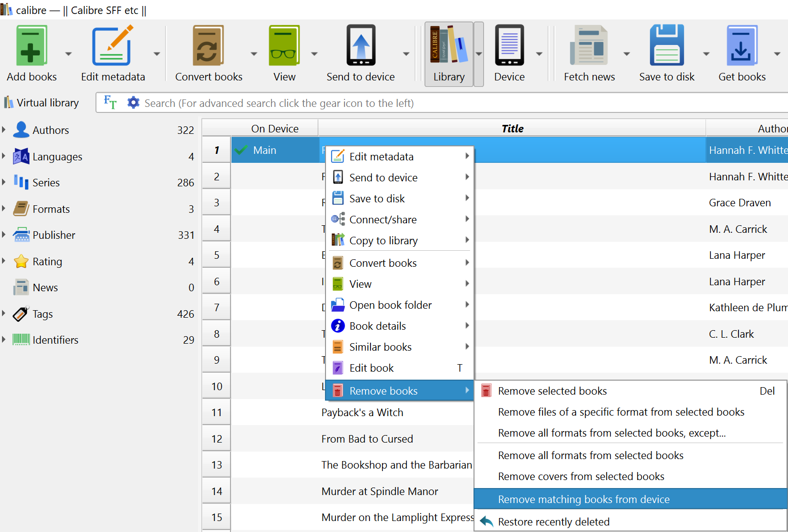Click the Formats category icon
788x532 pixels.
[x=21, y=209]
